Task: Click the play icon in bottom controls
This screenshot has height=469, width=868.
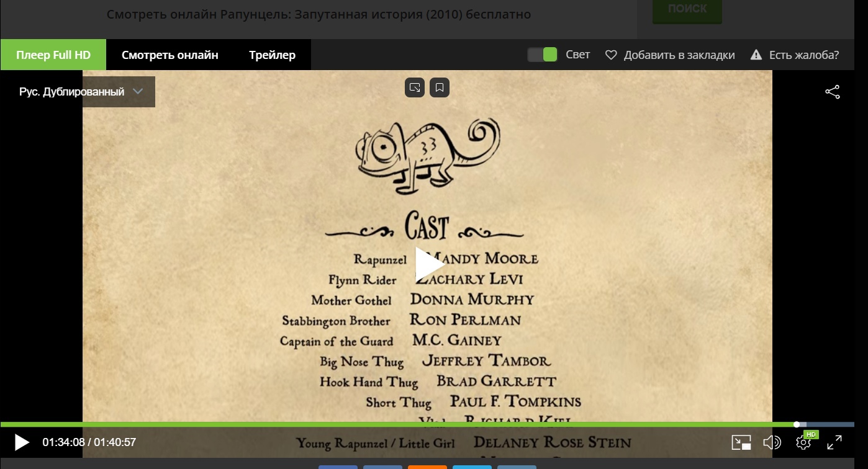Action: click(22, 442)
